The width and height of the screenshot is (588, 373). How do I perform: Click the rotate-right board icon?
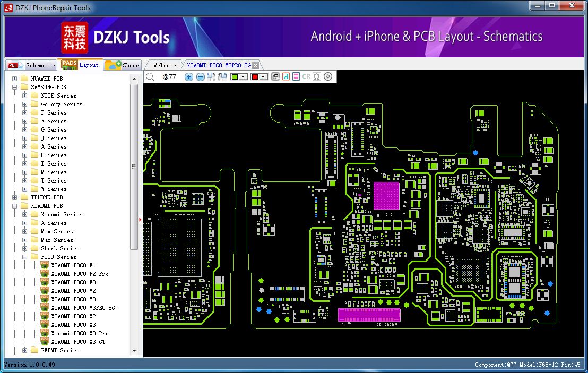211,77
